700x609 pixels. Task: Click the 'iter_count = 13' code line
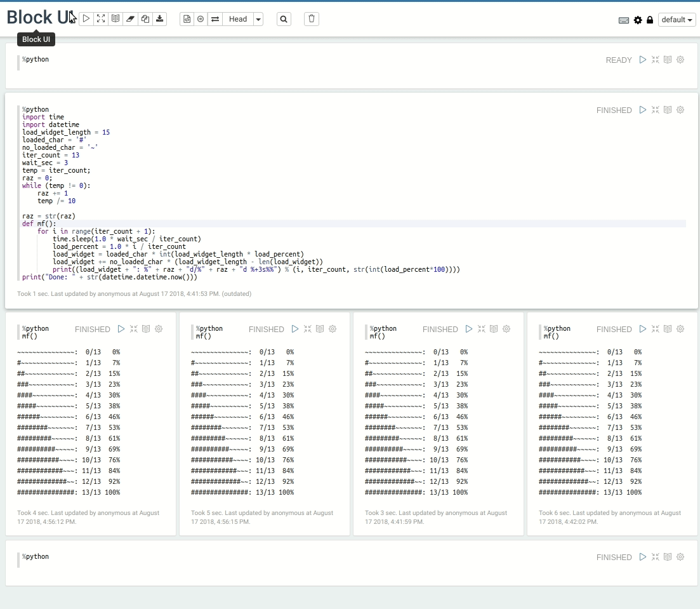(x=50, y=155)
